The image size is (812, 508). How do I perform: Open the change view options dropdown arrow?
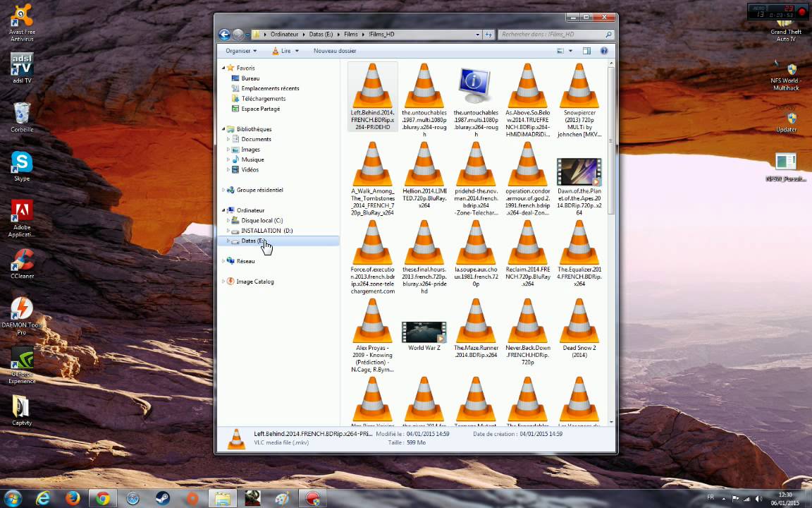pyautogui.click(x=571, y=51)
